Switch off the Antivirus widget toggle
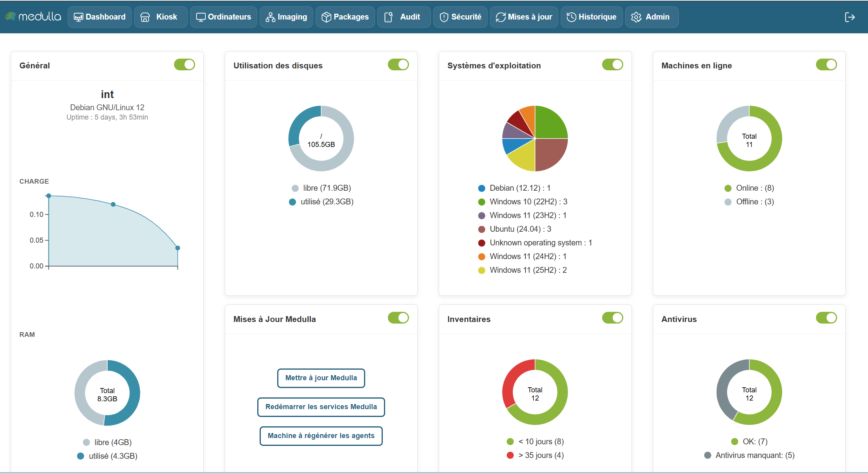Viewport: 868px width, 474px height. click(826, 318)
